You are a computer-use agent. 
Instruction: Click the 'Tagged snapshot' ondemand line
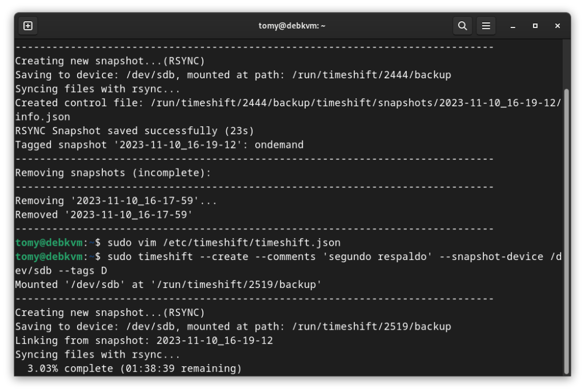(159, 145)
